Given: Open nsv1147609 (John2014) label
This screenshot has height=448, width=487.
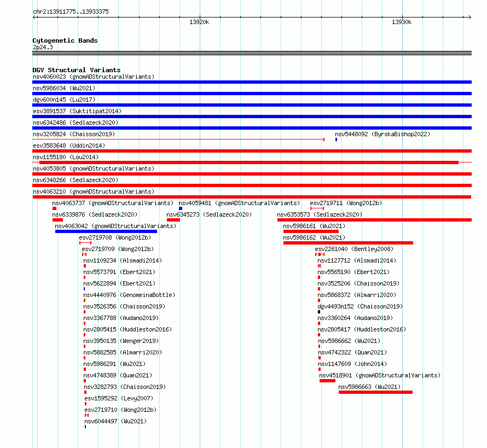Looking at the screenshot, I should [352, 364].
